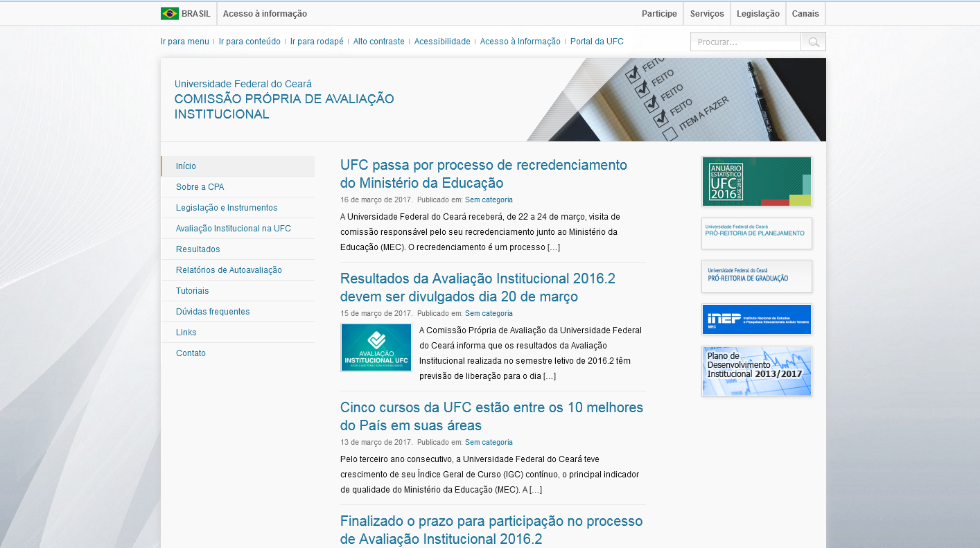Viewport: 980px width, 548px height.
Task: Open the Plano de Desenvolvimento Institucional banner
Action: [757, 371]
